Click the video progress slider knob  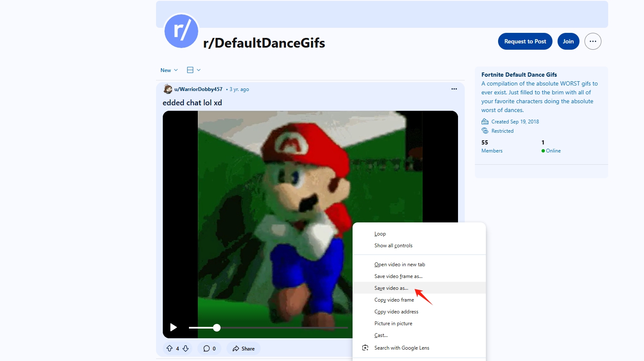[x=217, y=327]
